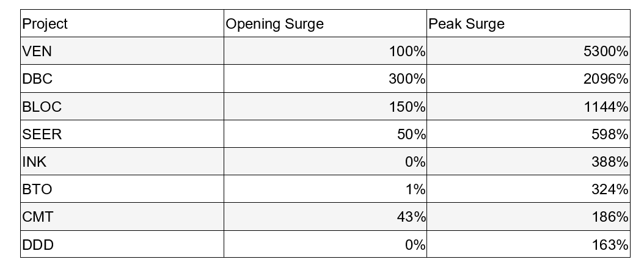The height and width of the screenshot is (273, 644).
Task: Select the SEER project cell
Action: [122, 134]
